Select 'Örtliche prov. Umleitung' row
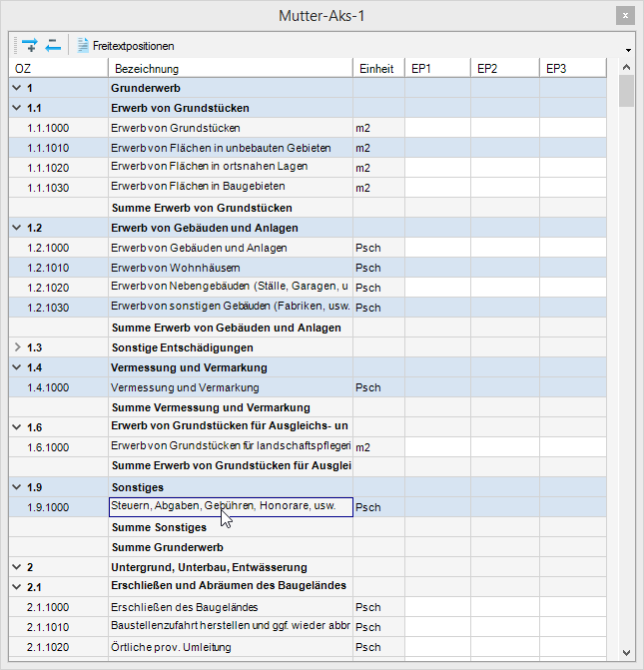644x670 pixels. pyautogui.click(x=308, y=647)
